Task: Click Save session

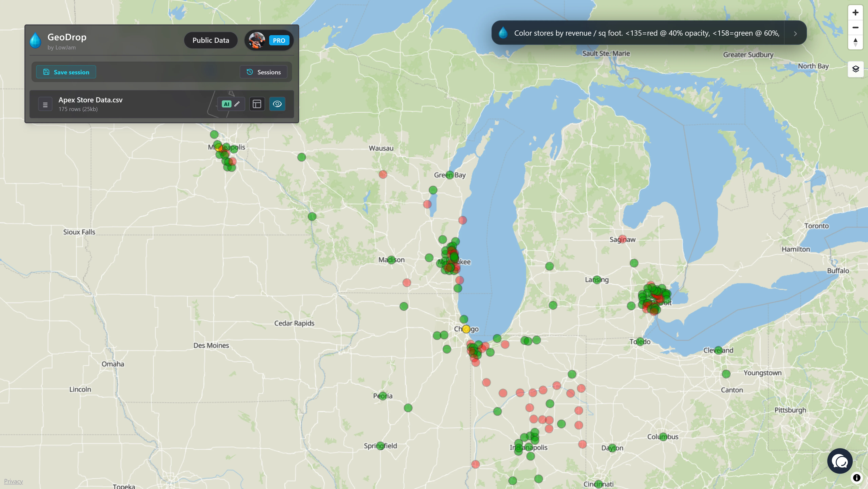Action: 66,72
